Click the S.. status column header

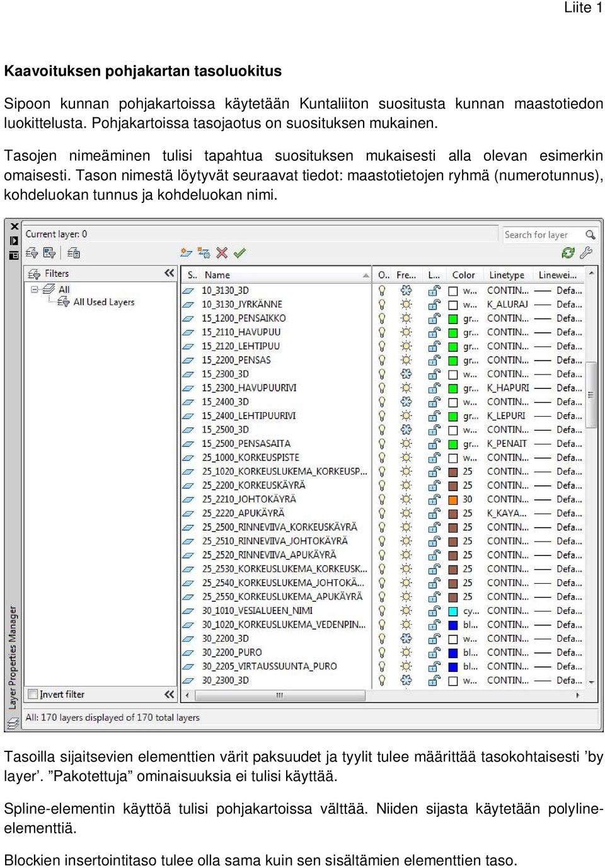[x=192, y=275]
